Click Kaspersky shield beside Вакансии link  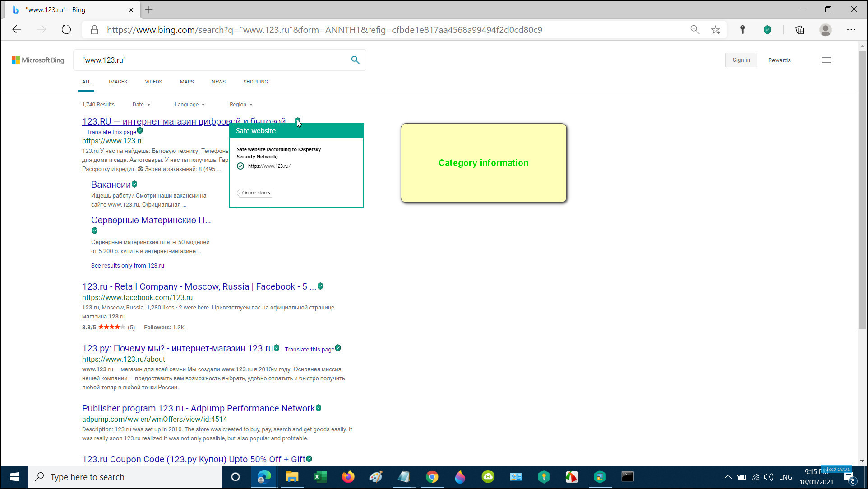click(x=134, y=184)
